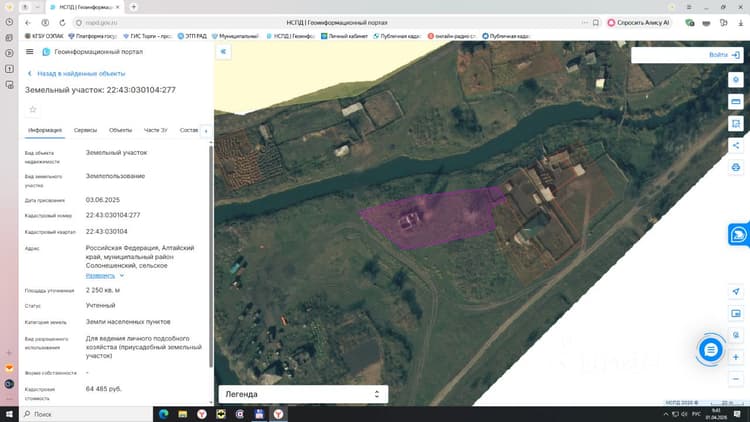
Task: Click the Войти login button
Action: 724,55
